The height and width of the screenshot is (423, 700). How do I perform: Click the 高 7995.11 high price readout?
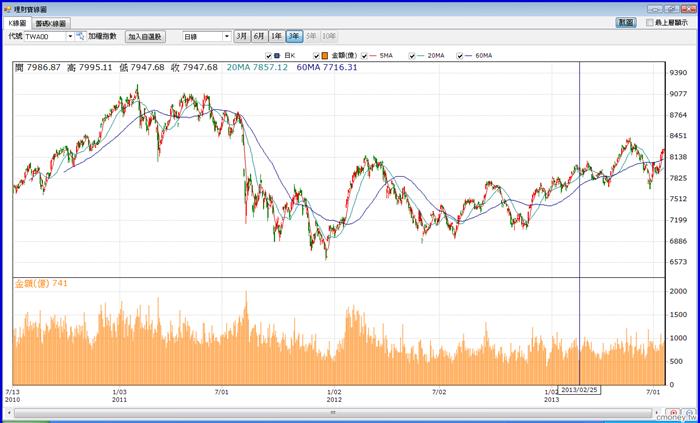tap(89, 67)
